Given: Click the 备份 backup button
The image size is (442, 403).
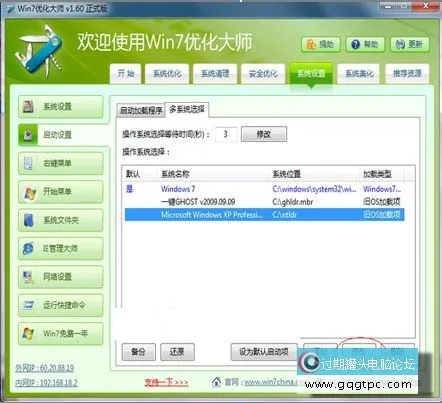Looking at the screenshot, I should [138, 352].
